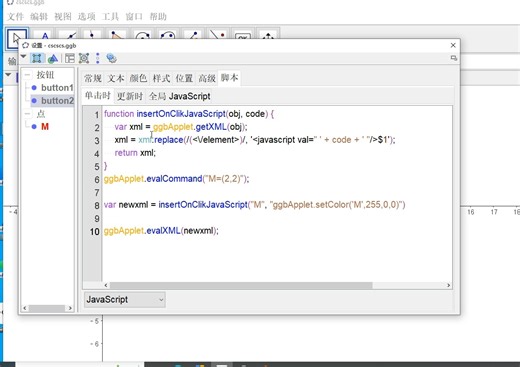Close the settings dialog
Viewport: 520px width, 367px height.
click(453, 45)
